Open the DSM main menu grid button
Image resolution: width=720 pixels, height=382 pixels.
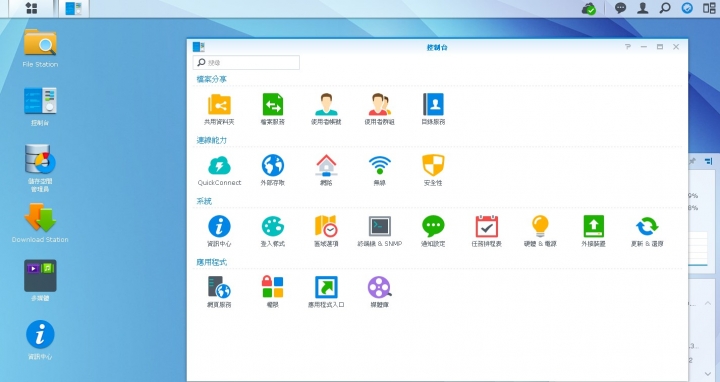pos(31,8)
